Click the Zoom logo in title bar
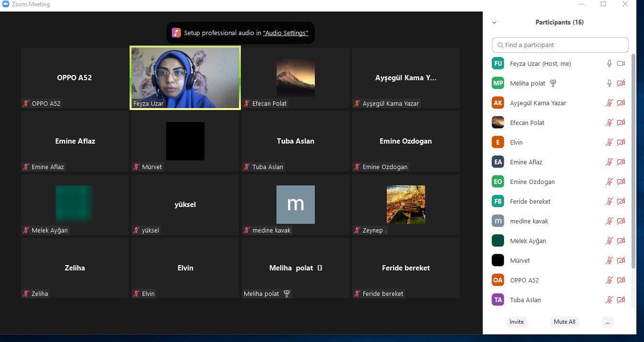The width and height of the screenshot is (644, 342). (x=6, y=4)
